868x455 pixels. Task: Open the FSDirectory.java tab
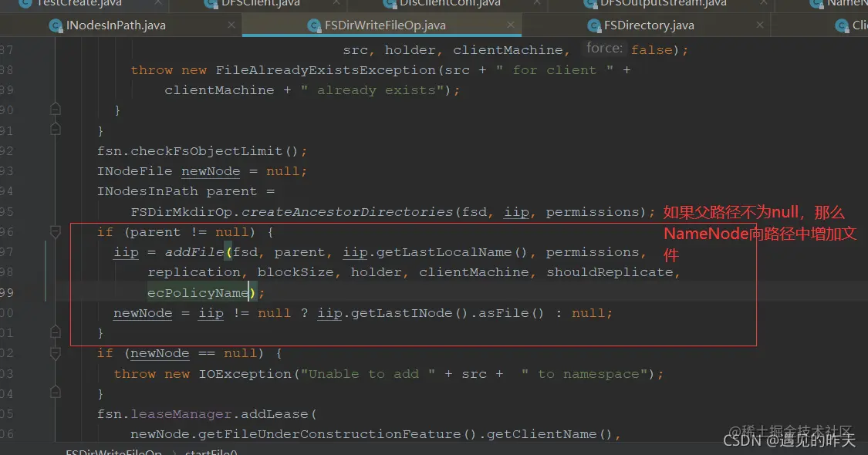click(x=649, y=25)
